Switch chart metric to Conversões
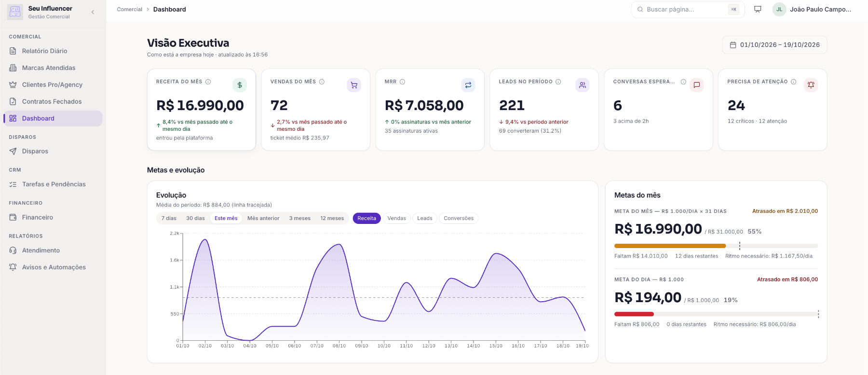Viewport: 868px width, 375px height. (459, 218)
